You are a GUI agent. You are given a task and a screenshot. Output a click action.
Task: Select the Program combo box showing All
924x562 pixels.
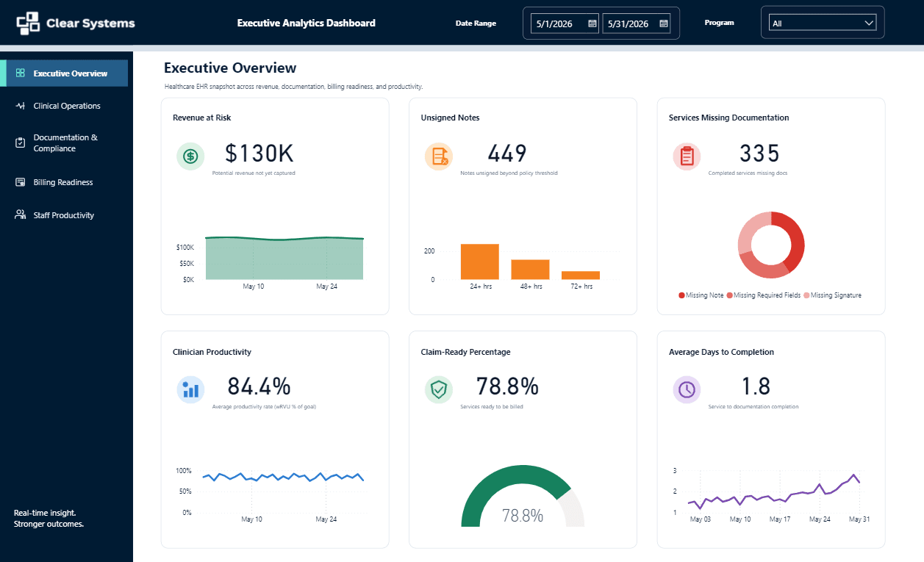pyautogui.click(x=823, y=24)
